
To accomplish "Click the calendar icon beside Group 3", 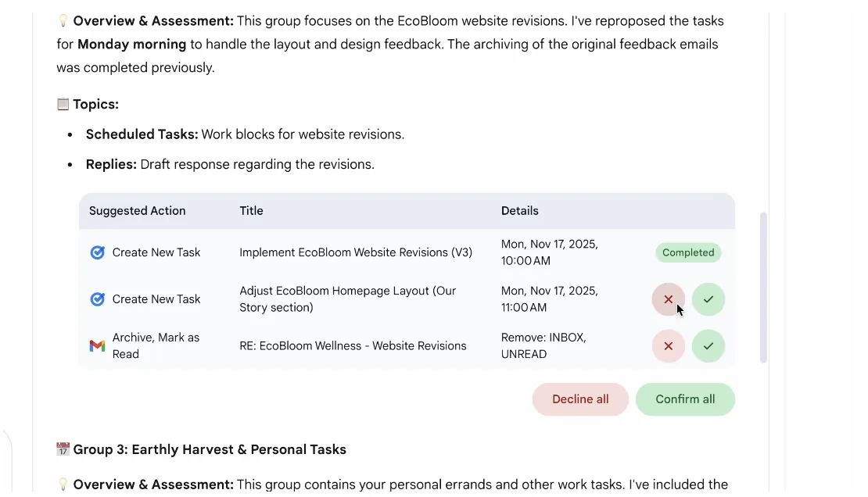I will [63, 449].
